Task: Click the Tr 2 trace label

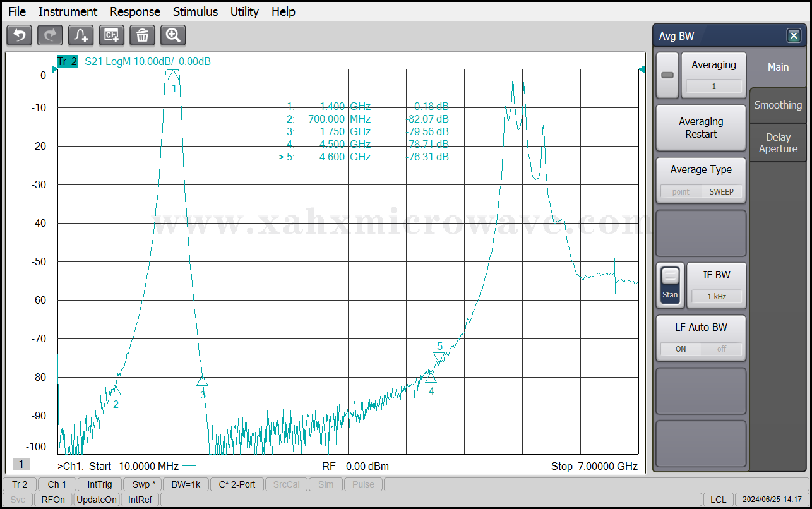Action: pyautogui.click(x=67, y=61)
